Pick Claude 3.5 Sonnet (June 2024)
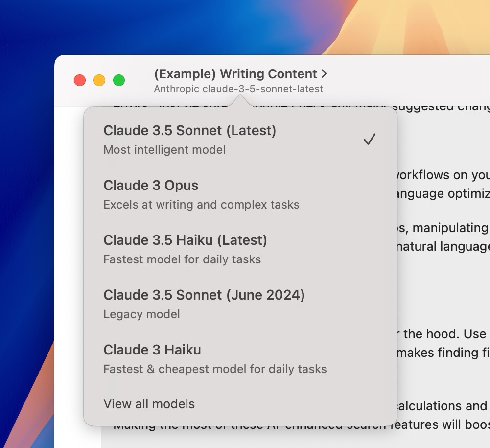Viewport: 490px width, 448px height. point(204,295)
